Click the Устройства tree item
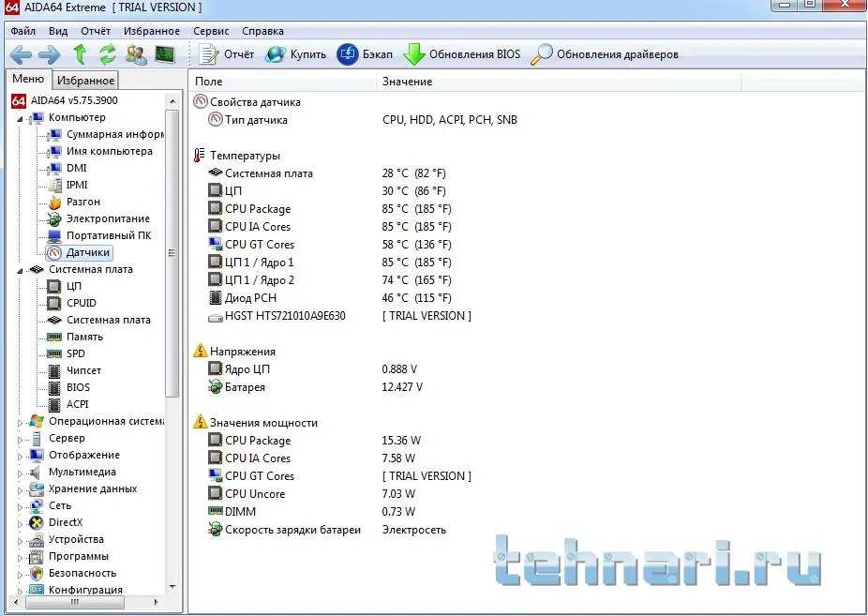This screenshot has width=868, height=616. [x=66, y=539]
